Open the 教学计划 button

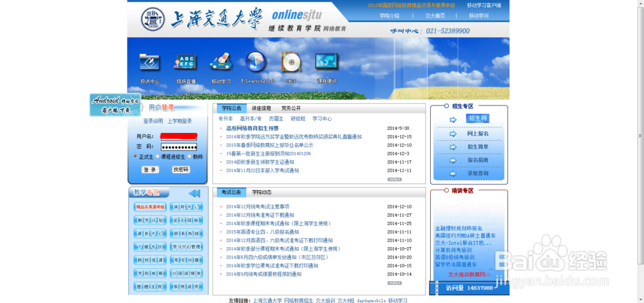[150, 220]
